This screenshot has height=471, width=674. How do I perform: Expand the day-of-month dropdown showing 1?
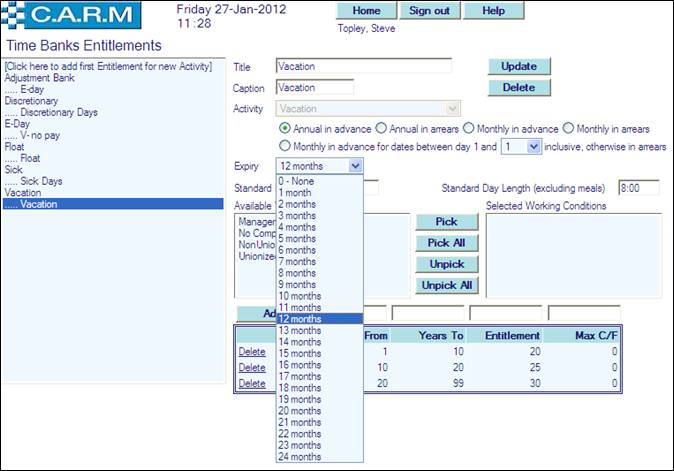(x=533, y=146)
